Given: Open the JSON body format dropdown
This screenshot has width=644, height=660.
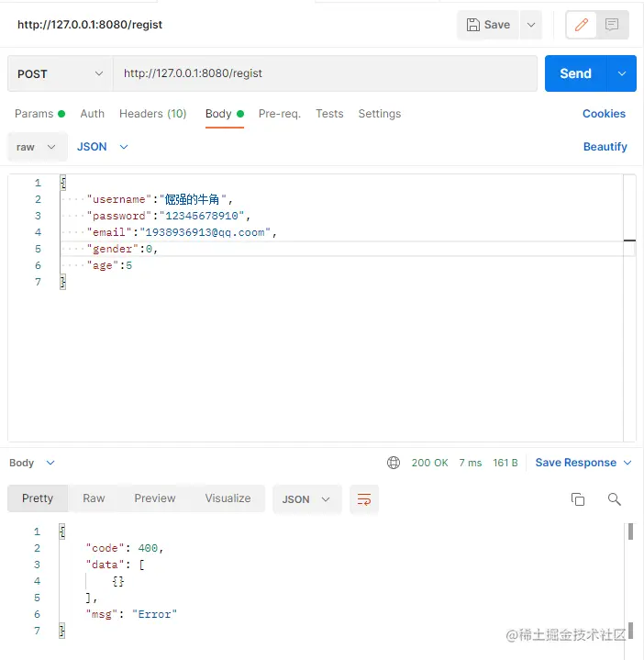Looking at the screenshot, I should [102, 147].
